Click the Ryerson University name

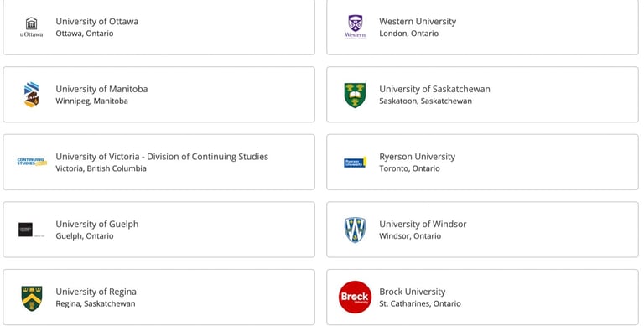coord(418,157)
